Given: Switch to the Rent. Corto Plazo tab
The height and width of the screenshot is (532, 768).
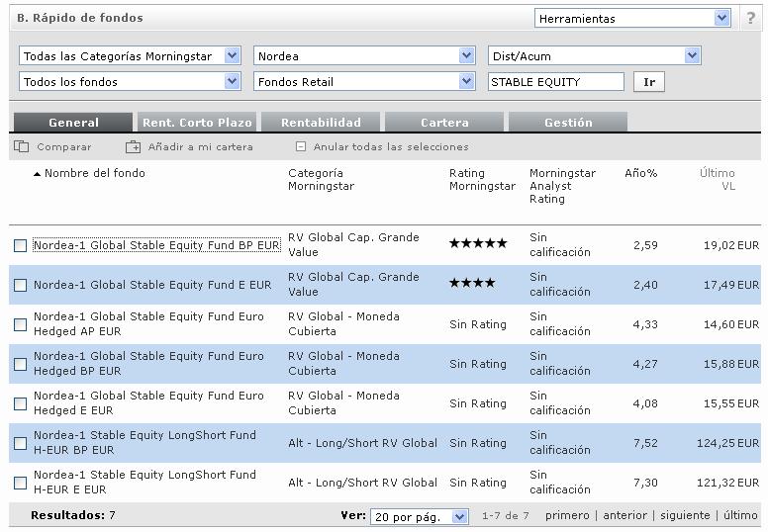Looking at the screenshot, I should tap(197, 123).
